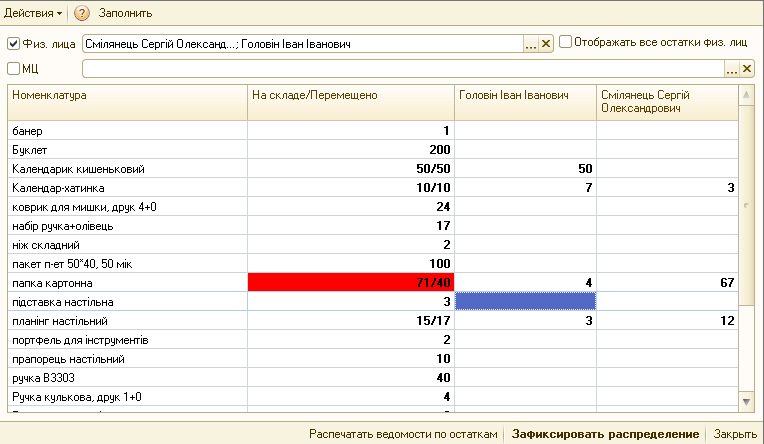Select the red 71/40 cell for папка картонна
The width and height of the screenshot is (764, 444).
[350, 283]
